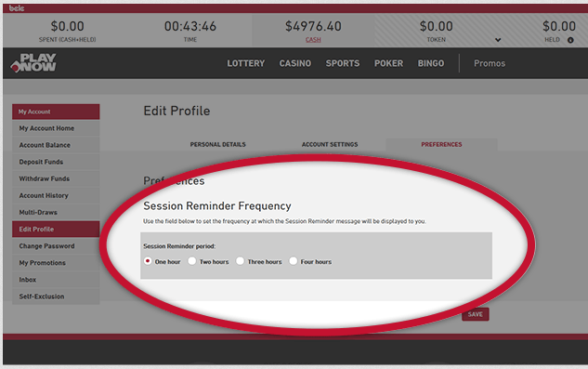
Task: Switch to ACCOUNT SETTINGS tab
Action: (330, 144)
